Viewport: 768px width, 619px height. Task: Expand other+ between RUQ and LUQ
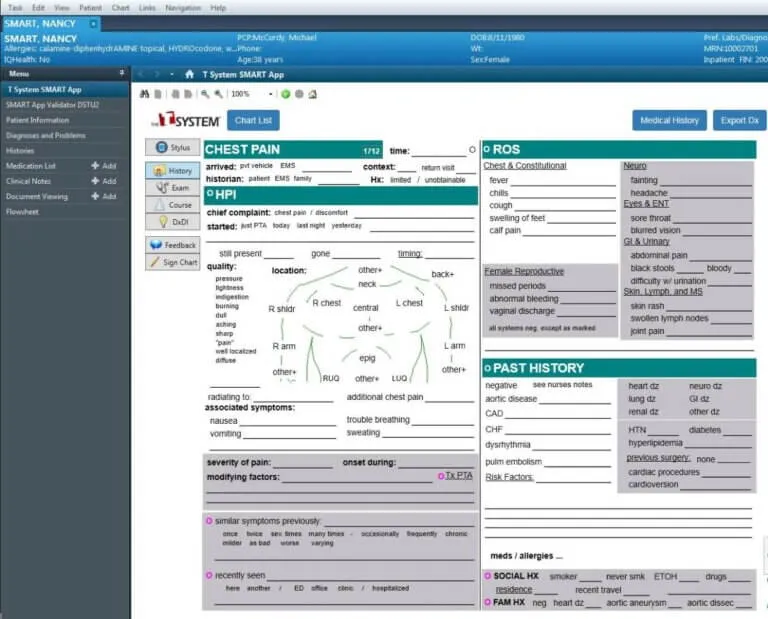coord(367,379)
